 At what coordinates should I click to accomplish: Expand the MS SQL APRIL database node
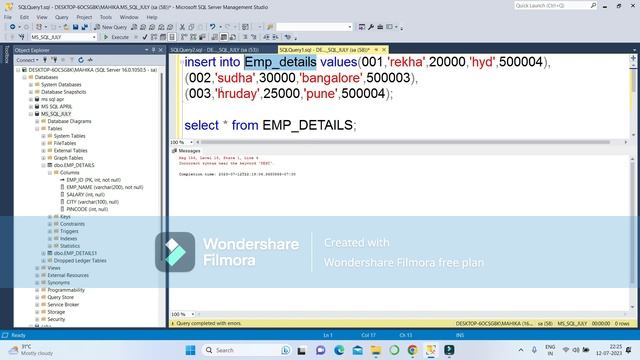point(31,107)
